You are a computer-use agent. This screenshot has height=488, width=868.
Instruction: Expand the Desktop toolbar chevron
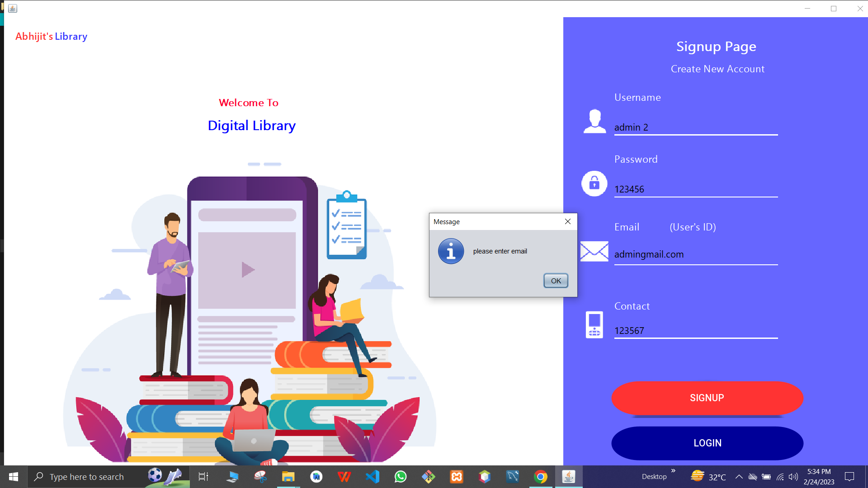tap(673, 471)
